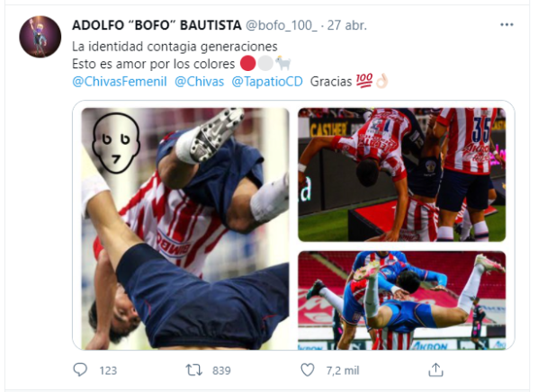Image resolution: width=538 pixels, height=392 pixels.
Task: Open the share upload icon
Action: click(x=435, y=370)
